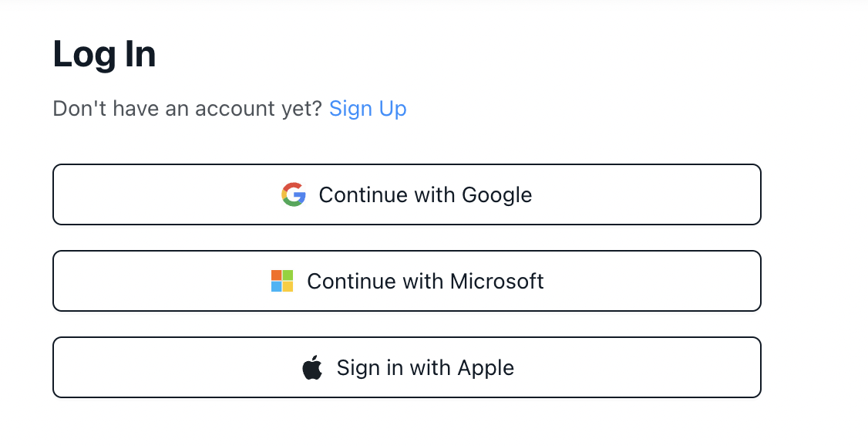Viewport: 868px width, 446px height.
Task: Click the Google G logo icon
Action: pyautogui.click(x=294, y=194)
